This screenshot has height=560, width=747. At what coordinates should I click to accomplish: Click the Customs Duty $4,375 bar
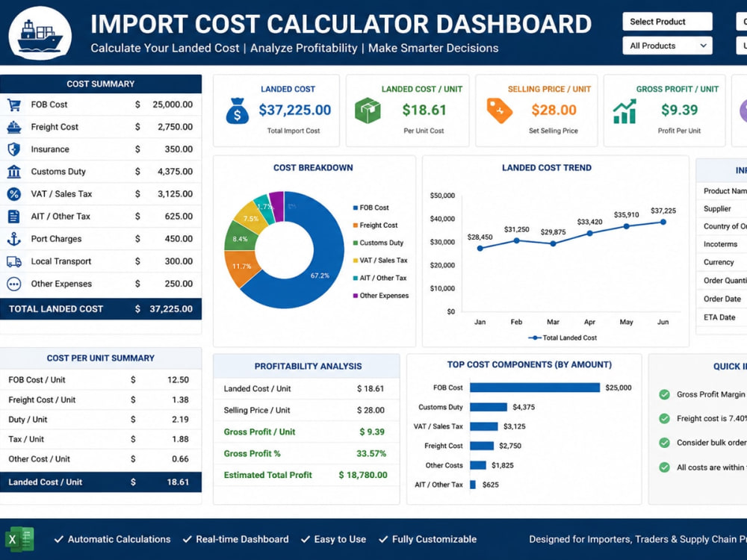pos(489,407)
